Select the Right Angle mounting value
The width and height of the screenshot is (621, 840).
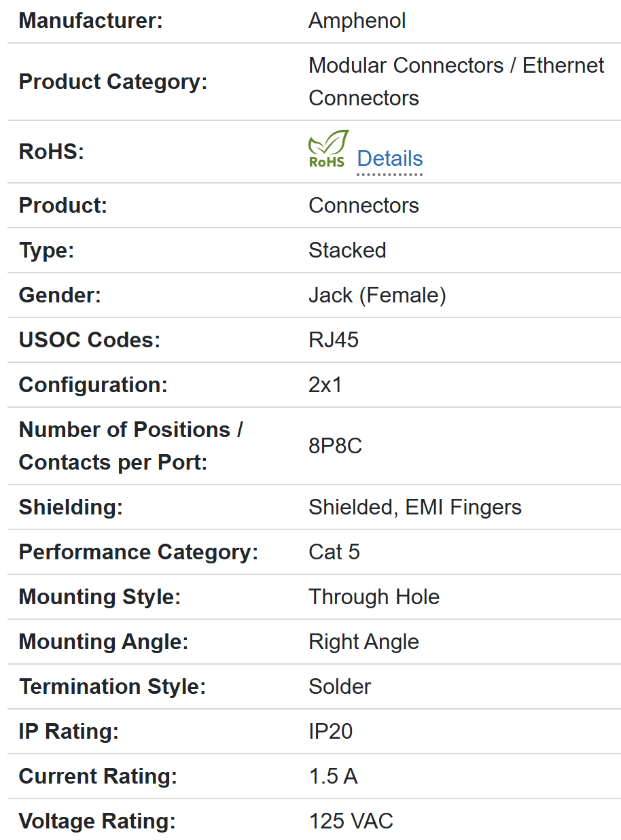tap(363, 642)
